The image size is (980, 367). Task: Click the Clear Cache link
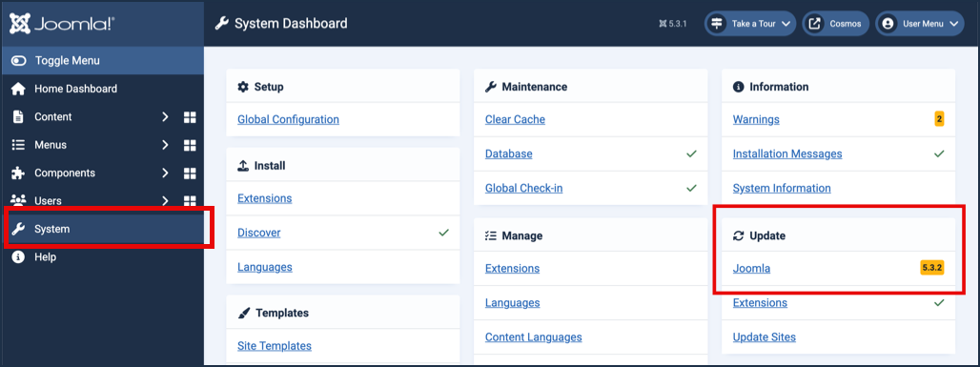pos(515,119)
